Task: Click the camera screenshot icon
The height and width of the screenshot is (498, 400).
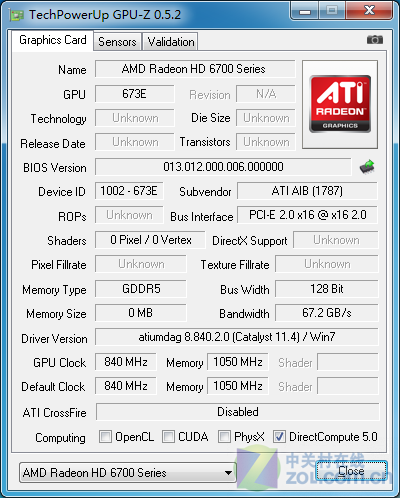Action: pyautogui.click(x=375, y=40)
